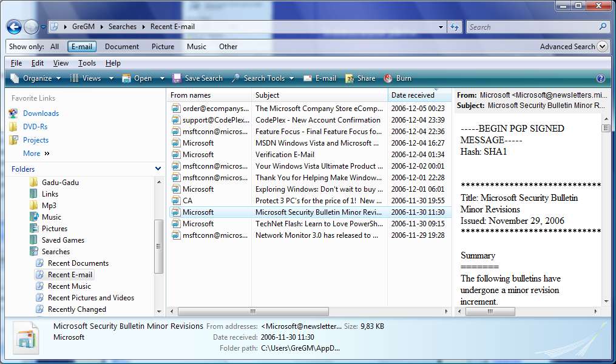Select Recent Pictures and Videos search

[91, 298]
